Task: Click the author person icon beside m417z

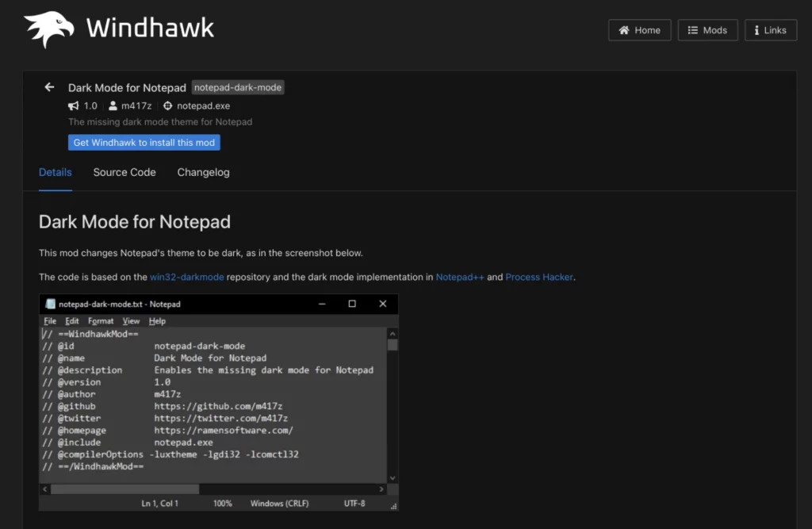Action: [113, 105]
